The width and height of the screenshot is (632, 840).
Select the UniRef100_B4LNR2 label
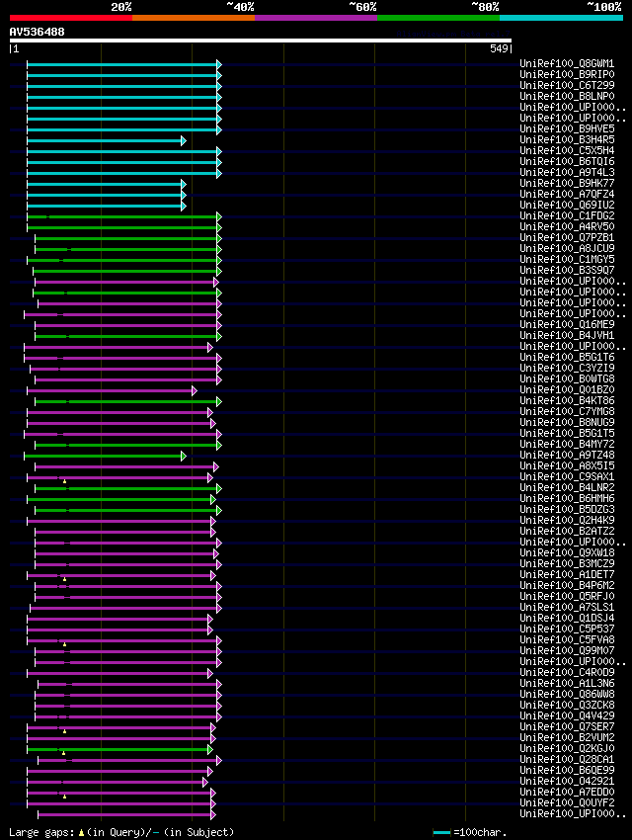pos(567,488)
